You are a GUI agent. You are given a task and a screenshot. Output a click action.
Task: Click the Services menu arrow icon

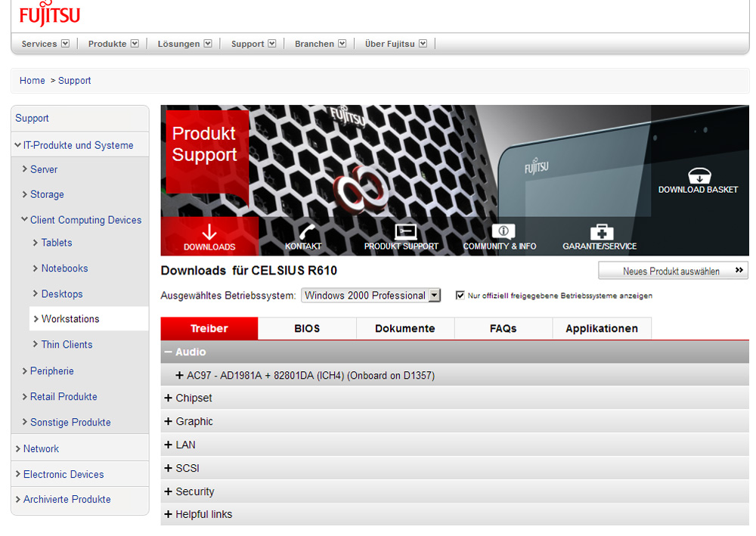click(x=65, y=43)
